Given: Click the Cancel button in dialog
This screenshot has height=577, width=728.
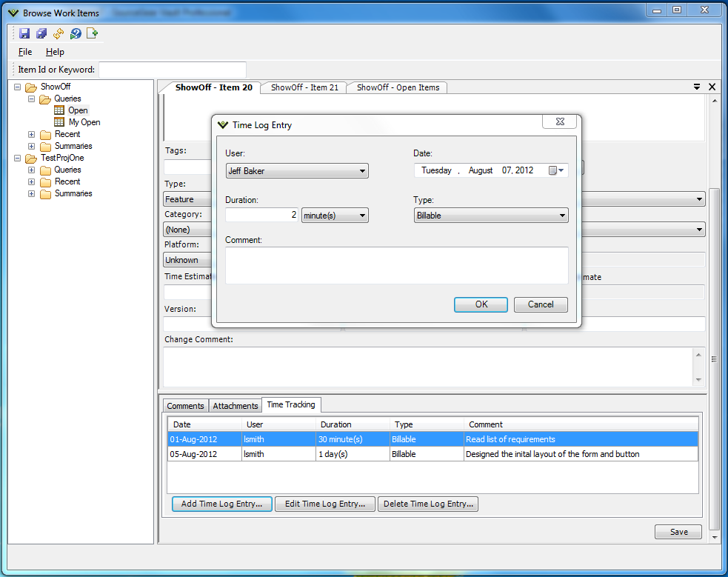Looking at the screenshot, I should pyautogui.click(x=541, y=304).
